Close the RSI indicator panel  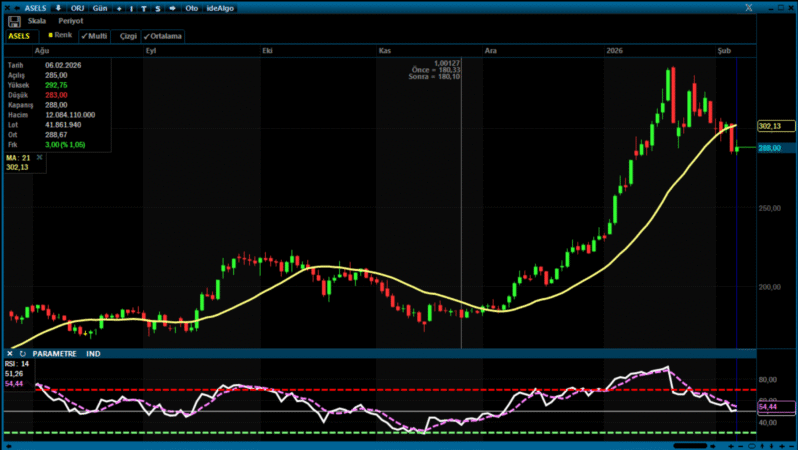coord(9,353)
